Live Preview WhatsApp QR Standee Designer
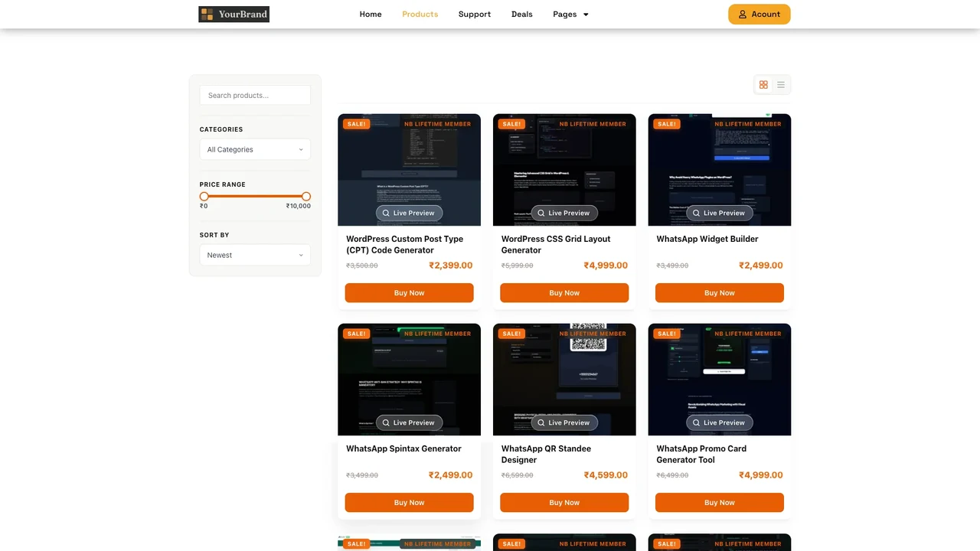The height and width of the screenshot is (551, 980). pos(564,423)
